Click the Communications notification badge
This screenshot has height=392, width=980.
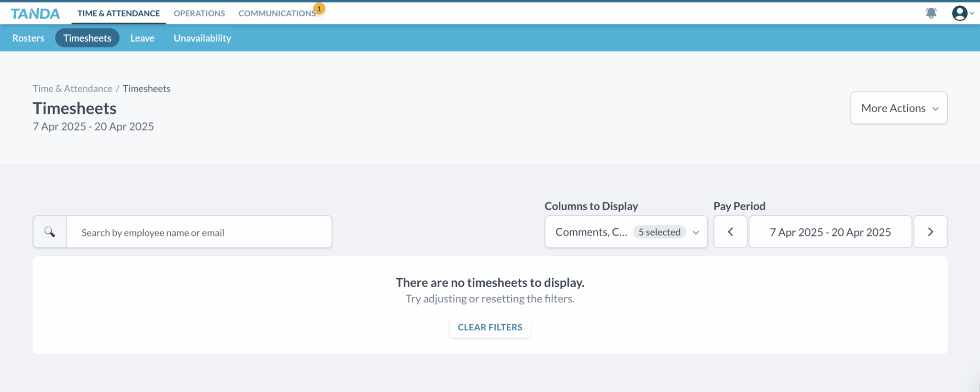point(319,9)
